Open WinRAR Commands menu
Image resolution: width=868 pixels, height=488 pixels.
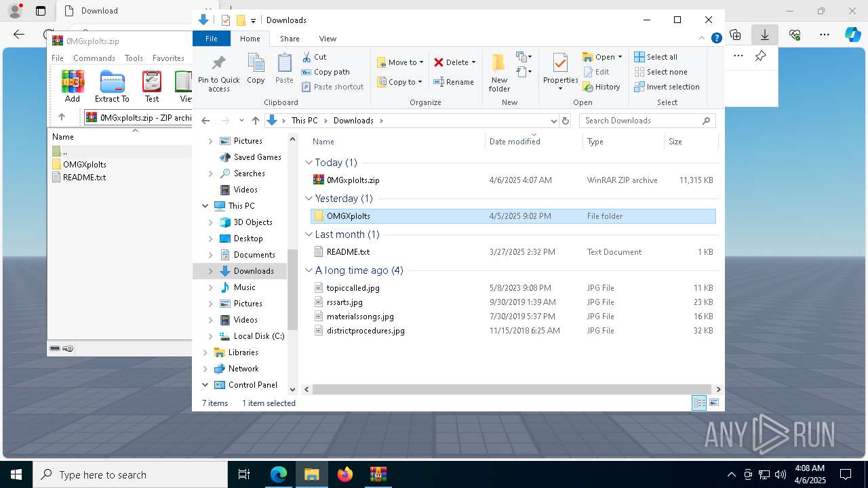[x=94, y=58]
